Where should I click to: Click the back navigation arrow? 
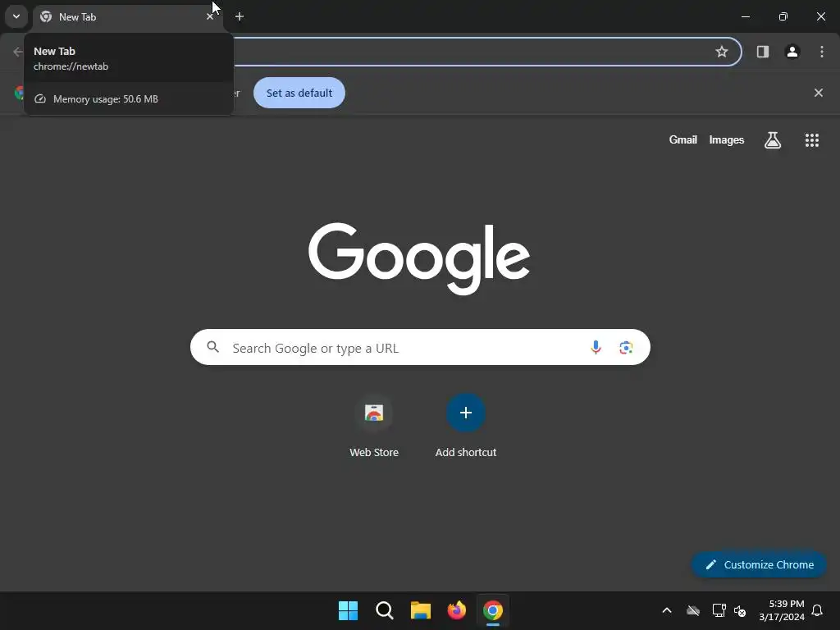[x=18, y=52]
